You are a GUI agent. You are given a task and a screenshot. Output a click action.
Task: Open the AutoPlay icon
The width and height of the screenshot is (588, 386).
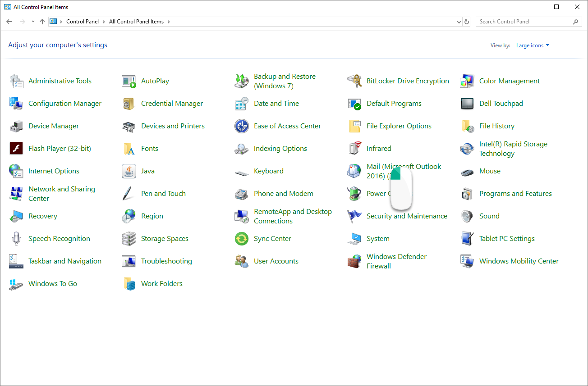point(129,81)
